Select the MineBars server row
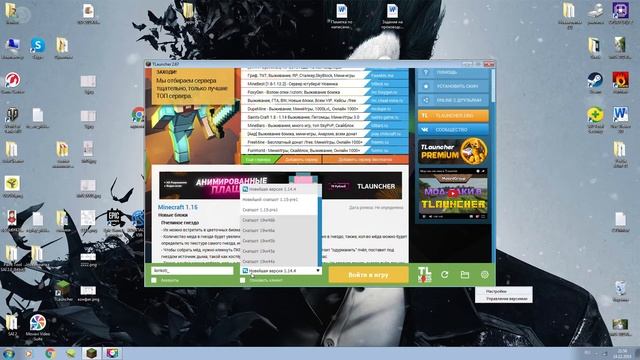640x360 pixels. click(324, 126)
